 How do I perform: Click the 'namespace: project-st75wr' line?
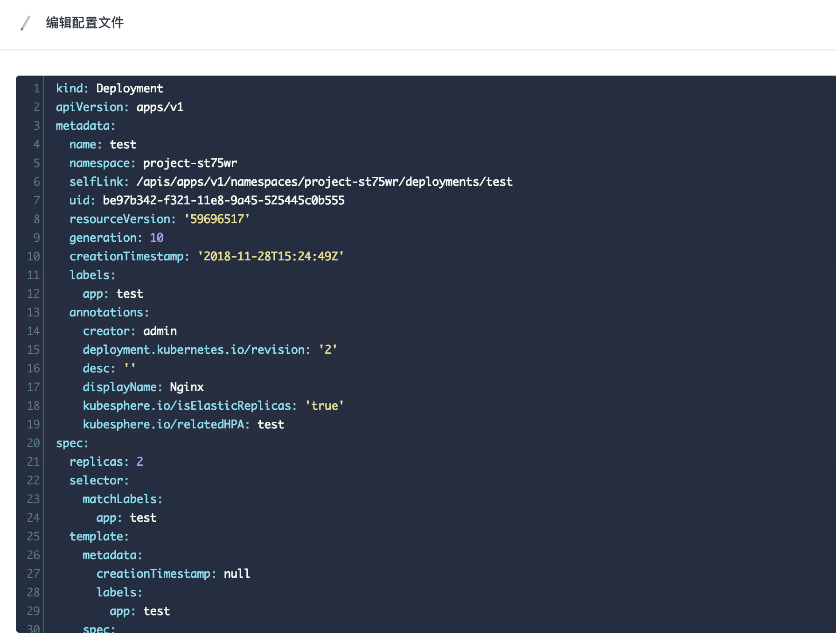(x=153, y=163)
